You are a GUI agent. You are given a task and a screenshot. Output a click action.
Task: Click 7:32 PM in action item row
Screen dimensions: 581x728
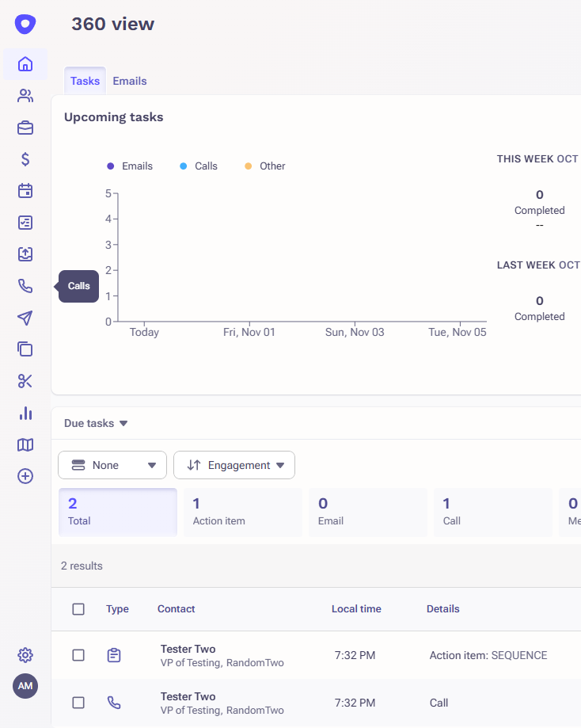[x=355, y=655]
